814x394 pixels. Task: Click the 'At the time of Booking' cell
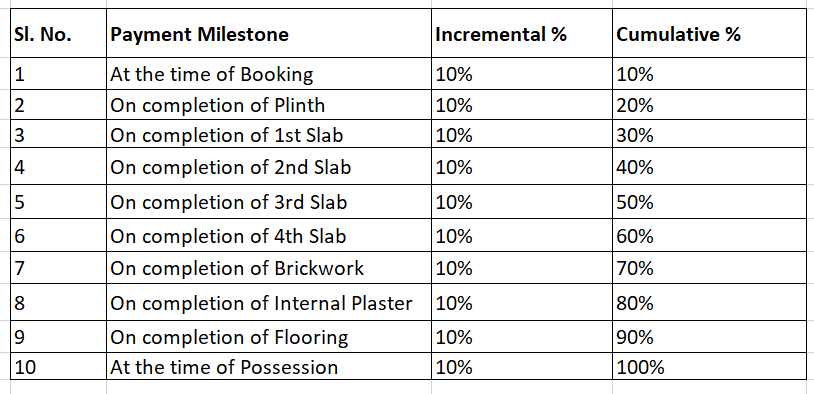pyautogui.click(x=268, y=74)
